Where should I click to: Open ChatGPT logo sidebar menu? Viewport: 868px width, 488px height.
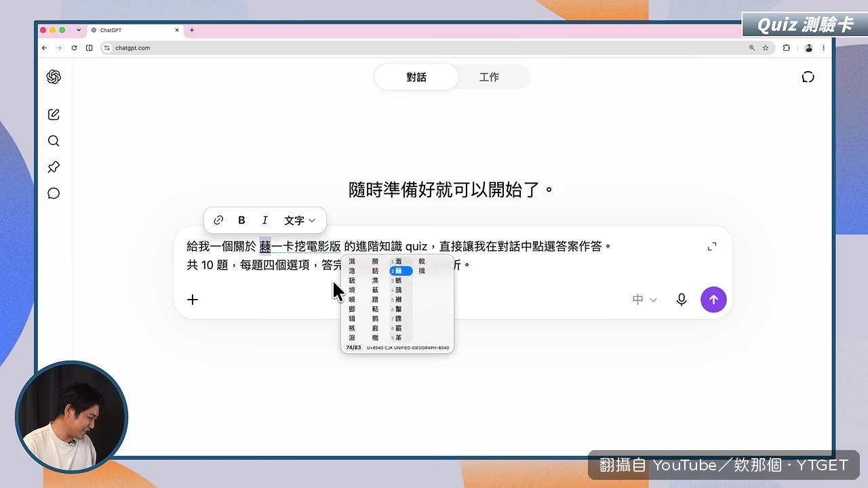tap(54, 77)
